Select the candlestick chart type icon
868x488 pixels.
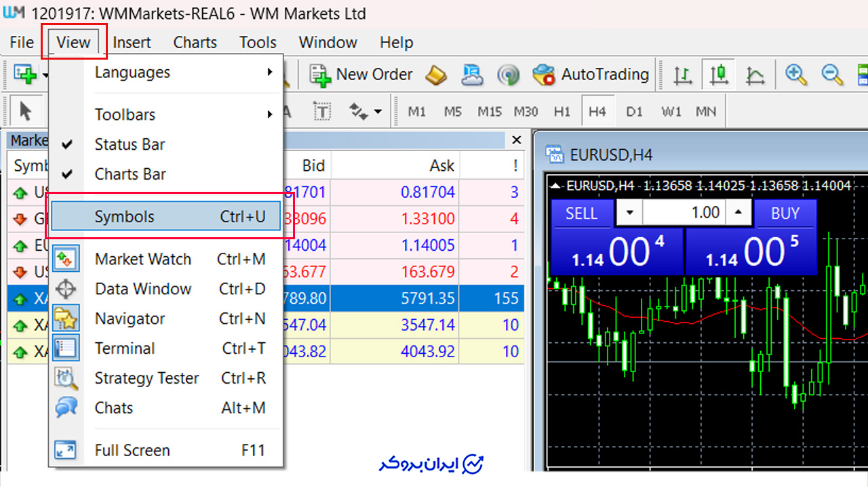pyautogui.click(x=719, y=75)
